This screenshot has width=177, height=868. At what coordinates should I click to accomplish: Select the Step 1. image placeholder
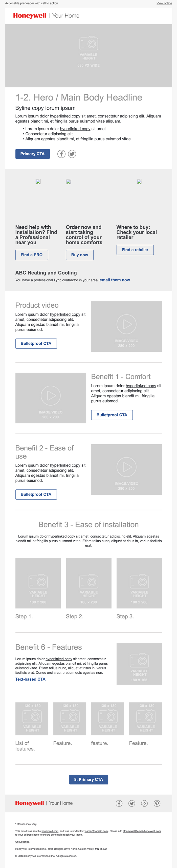pyautogui.click(x=38, y=583)
